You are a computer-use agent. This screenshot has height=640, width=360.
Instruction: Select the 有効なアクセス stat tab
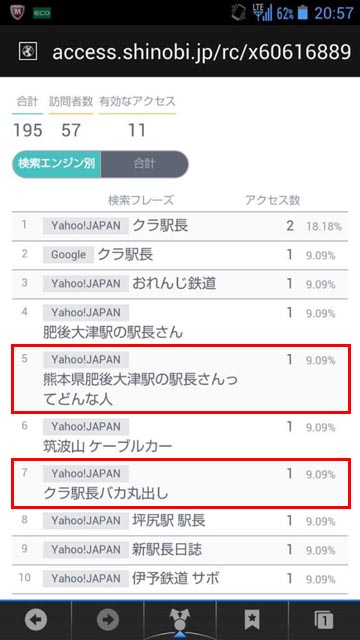click(138, 101)
